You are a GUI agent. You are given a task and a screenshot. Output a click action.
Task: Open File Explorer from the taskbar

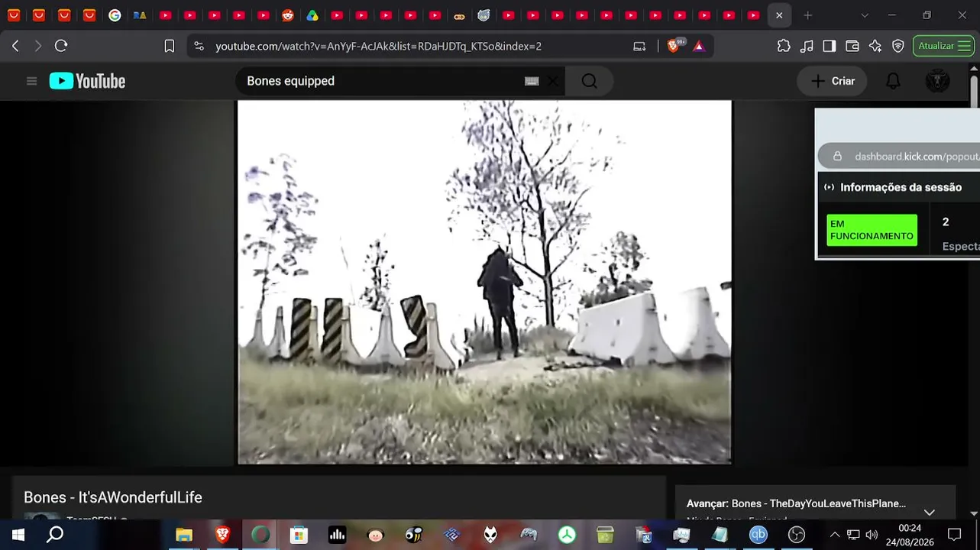click(x=184, y=535)
